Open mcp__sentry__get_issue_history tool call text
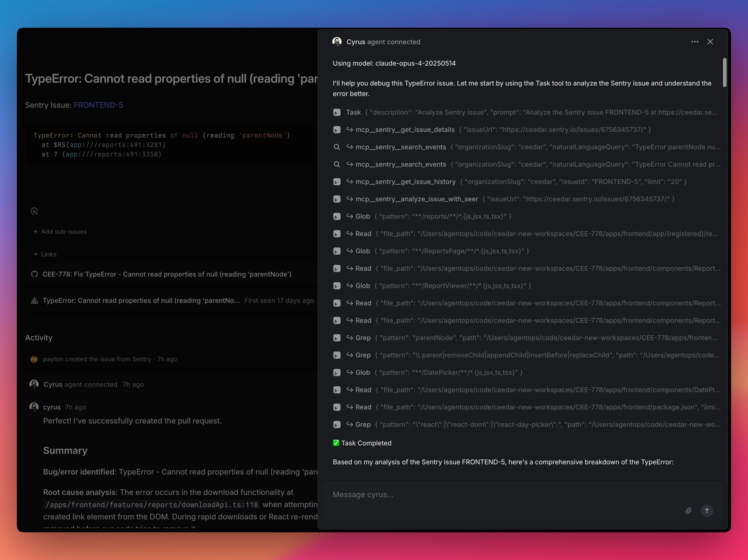Image resolution: width=748 pixels, height=560 pixels. [x=405, y=182]
